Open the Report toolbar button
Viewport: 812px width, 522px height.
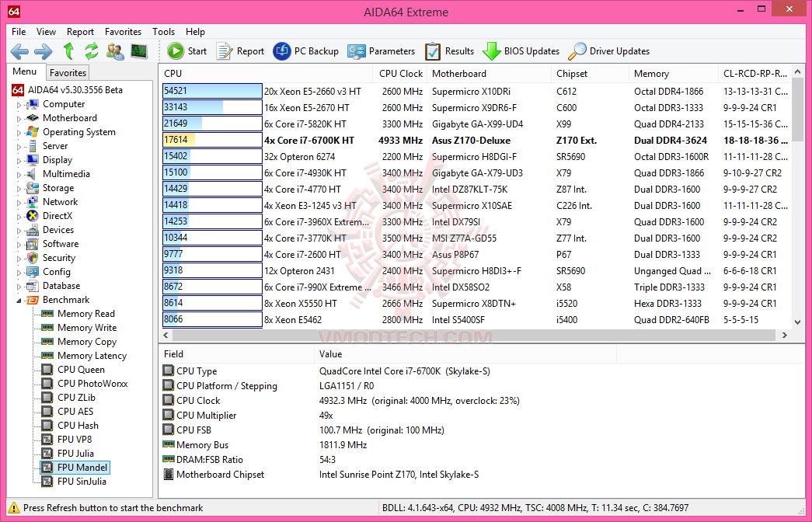tap(240, 51)
